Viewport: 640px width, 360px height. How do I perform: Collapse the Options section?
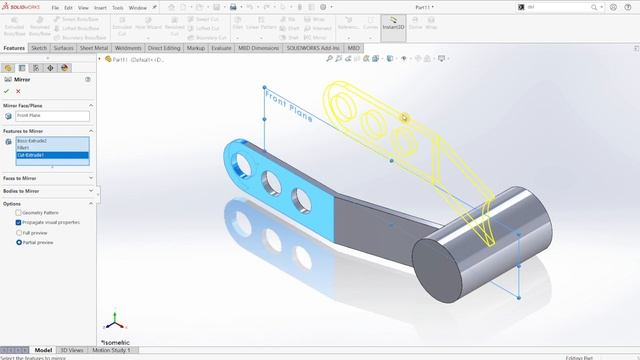(91, 204)
